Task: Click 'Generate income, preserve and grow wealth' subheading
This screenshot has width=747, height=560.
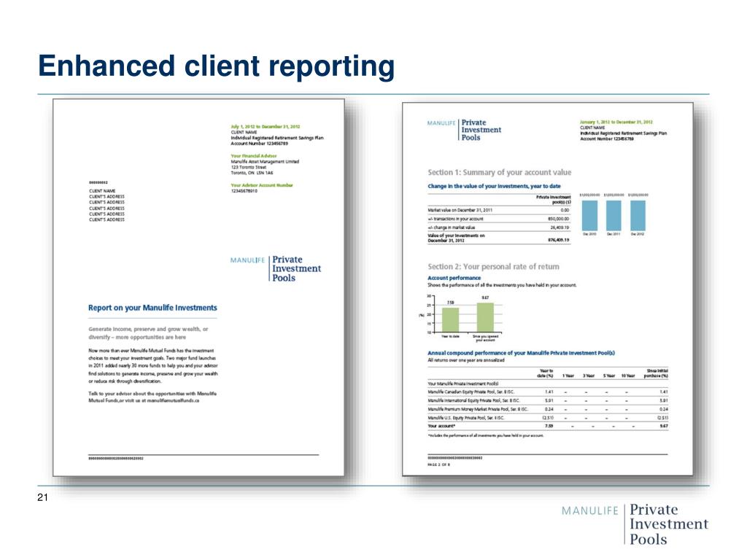Action: [148, 332]
